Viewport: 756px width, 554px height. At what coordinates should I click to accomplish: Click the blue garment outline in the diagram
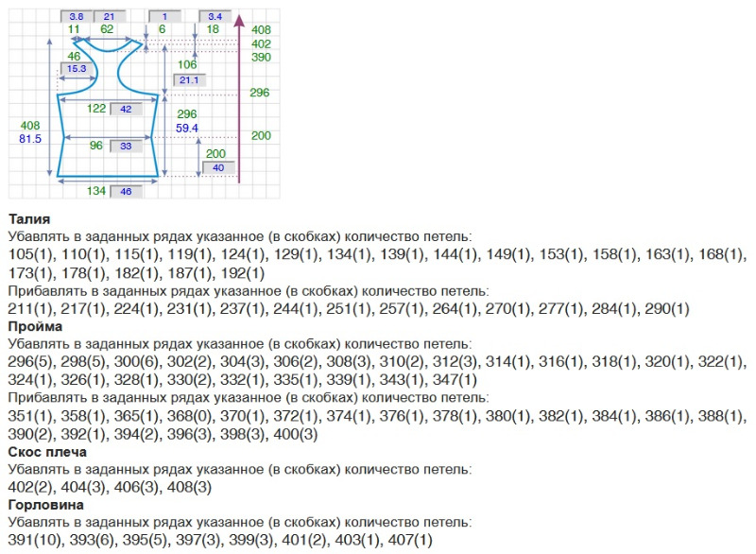(x=59, y=132)
